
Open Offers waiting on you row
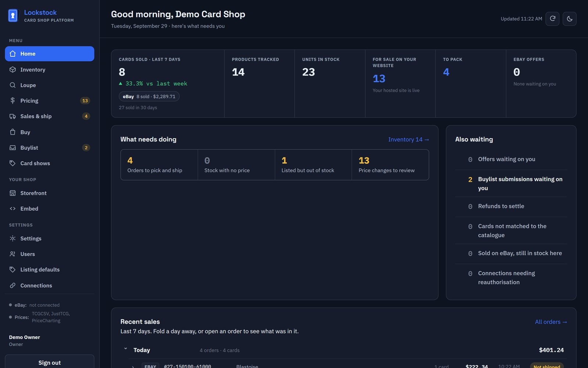511,159
